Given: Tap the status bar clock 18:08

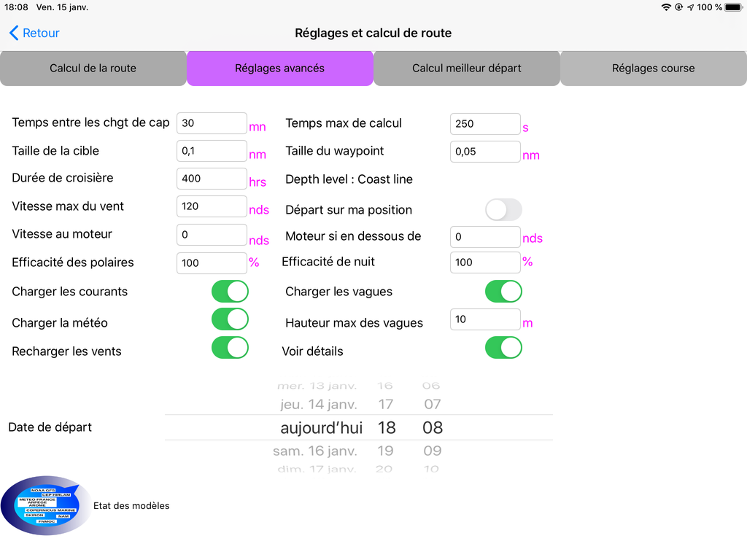Looking at the screenshot, I should (16, 7).
